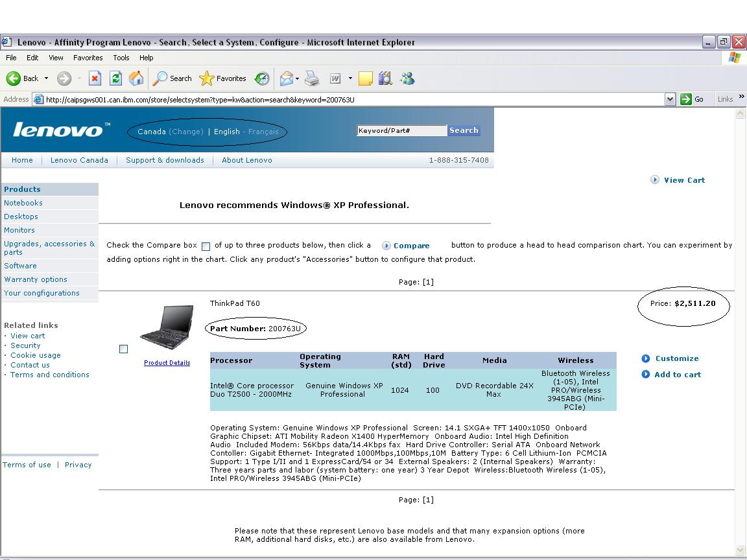Viewport: 747px width, 560px height.
Task: Open the Edit button dropdown arrow
Action: coord(350,78)
